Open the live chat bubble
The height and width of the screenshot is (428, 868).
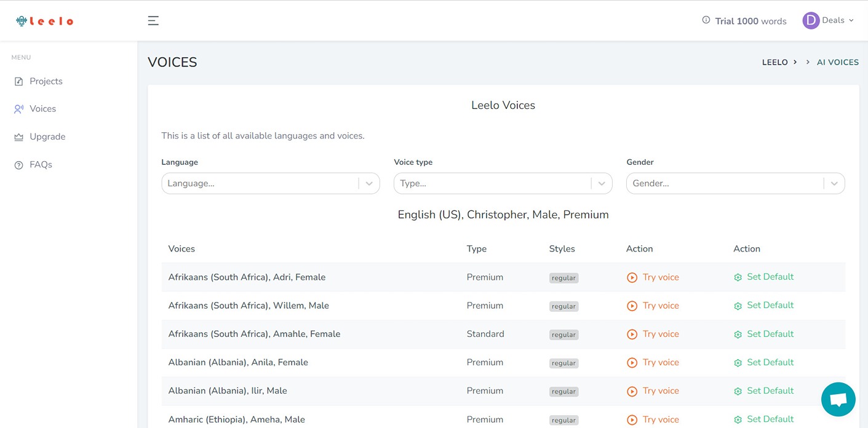(x=838, y=399)
